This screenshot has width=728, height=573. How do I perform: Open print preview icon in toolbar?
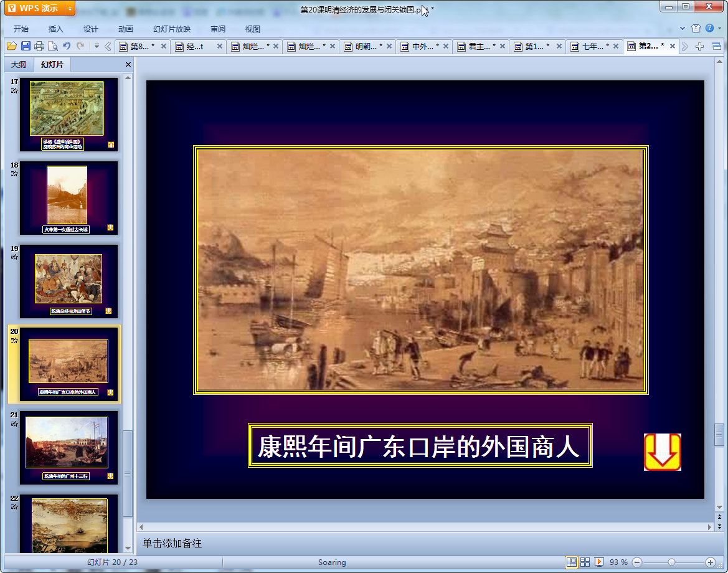(x=53, y=46)
